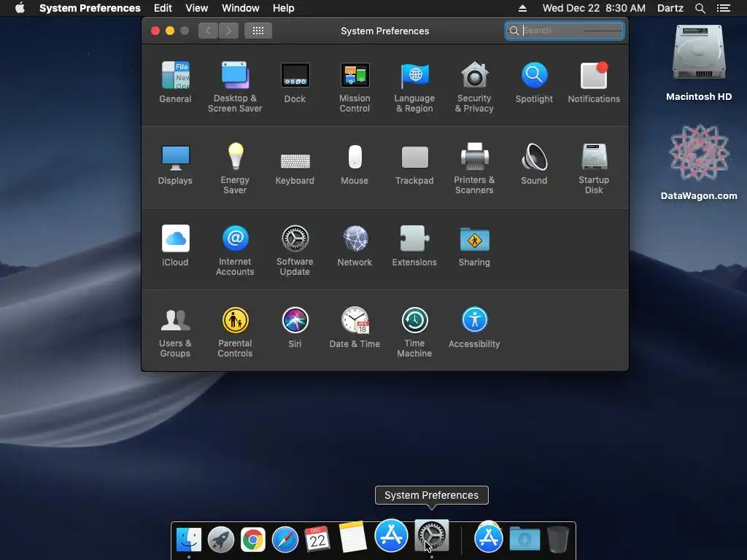The width and height of the screenshot is (747, 560).
Task: Click the back navigation arrow
Action: pyautogui.click(x=208, y=31)
